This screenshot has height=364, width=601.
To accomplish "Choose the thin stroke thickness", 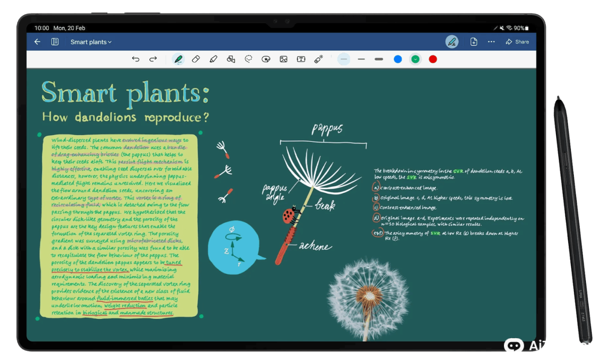I will pyautogui.click(x=343, y=59).
